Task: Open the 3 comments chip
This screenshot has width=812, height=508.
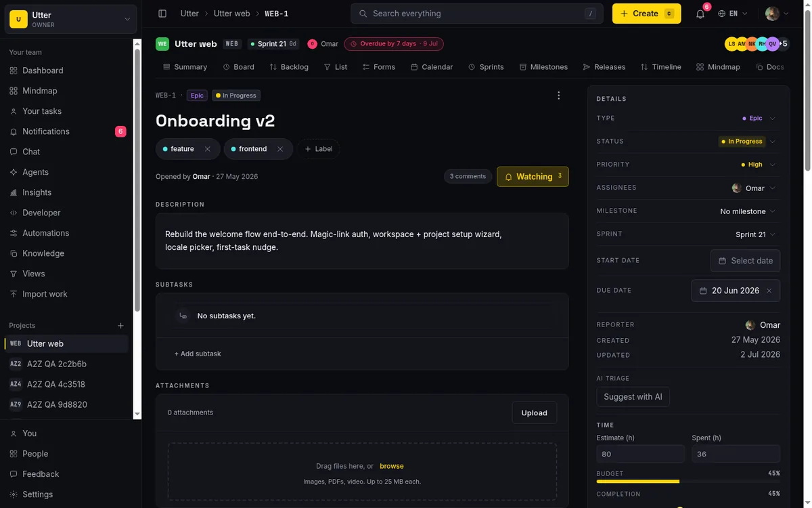Action: coord(468,176)
